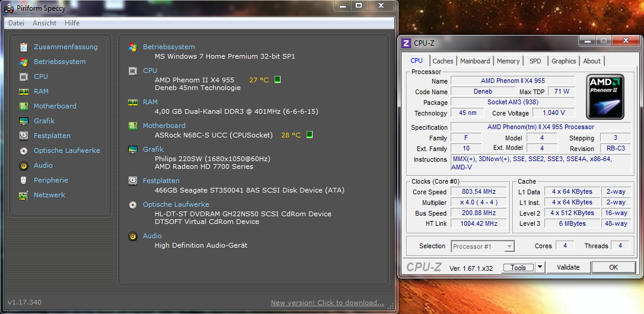Click the OK button in CPU-Z
The width and height of the screenshot is (644, 314).
pyautogui.click(x=614, y=267)
